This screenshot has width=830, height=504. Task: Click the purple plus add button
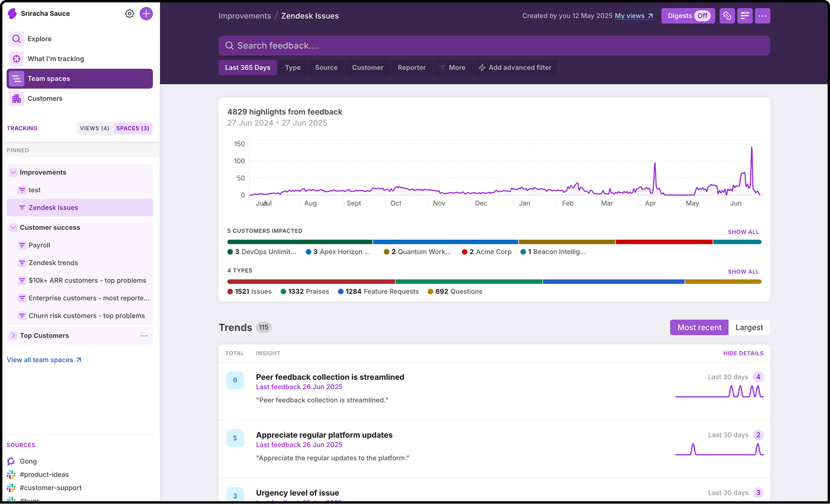point(146,14)
